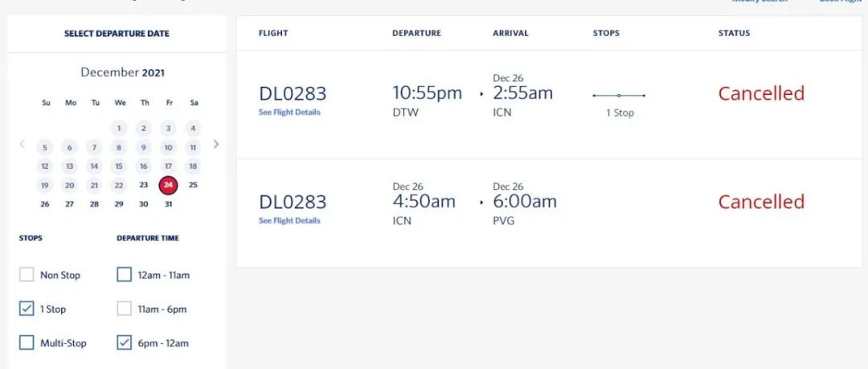Pick December 25 on the calendar
This screenshot has height=369, width=868.
193,185
